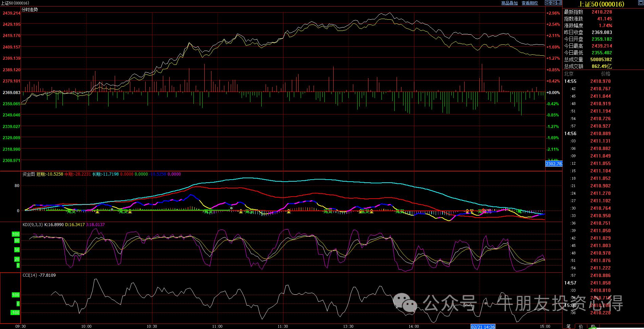
Task: Switch to the 笔 tab
Action: tap(569, 326)
